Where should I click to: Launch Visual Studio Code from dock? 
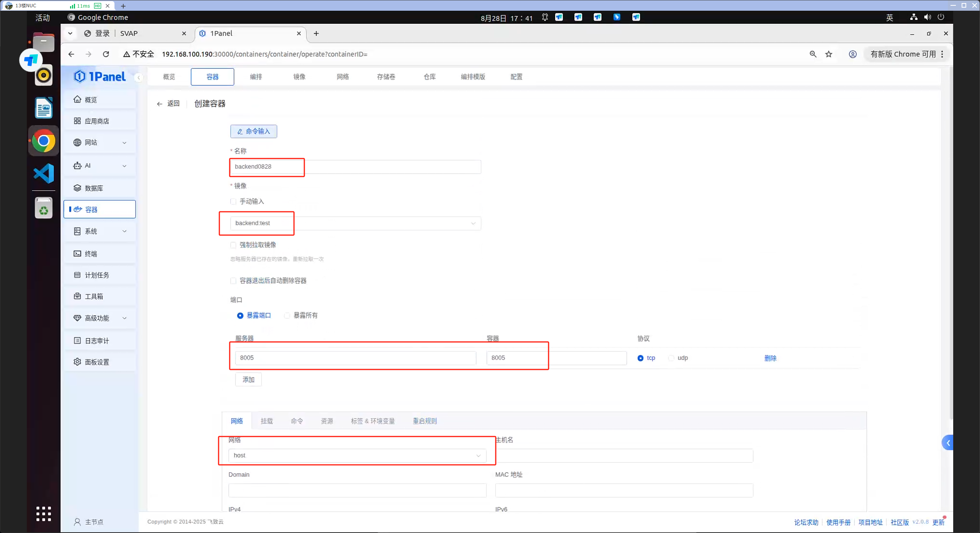coord(44,173)
